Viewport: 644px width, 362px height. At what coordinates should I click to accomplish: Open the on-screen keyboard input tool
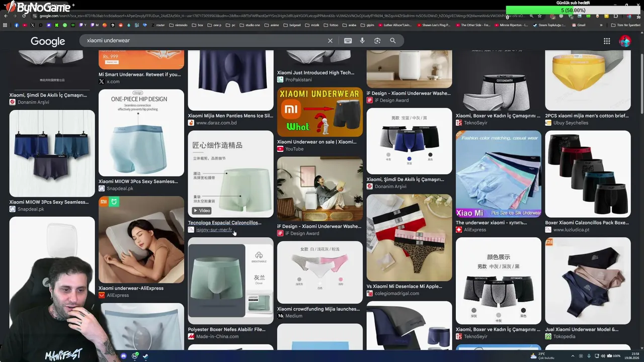tap(348, 41)
